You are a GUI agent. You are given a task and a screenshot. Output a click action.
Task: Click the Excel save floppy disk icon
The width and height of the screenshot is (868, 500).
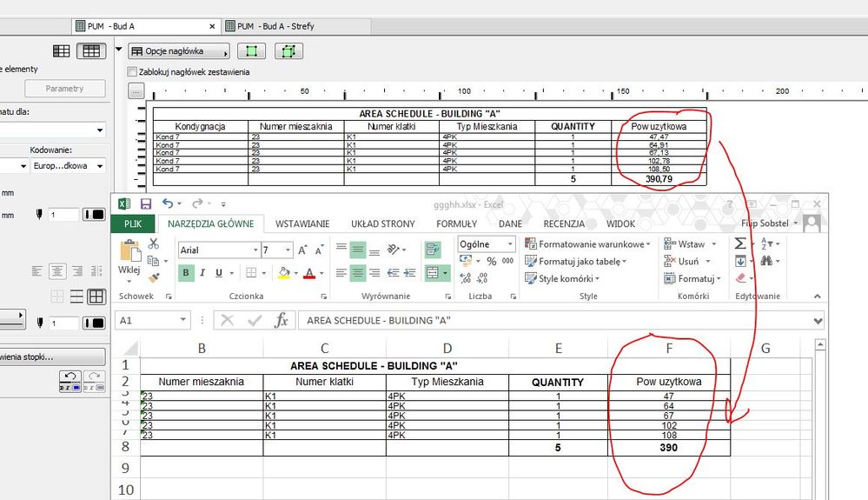(x=146, y=203)
